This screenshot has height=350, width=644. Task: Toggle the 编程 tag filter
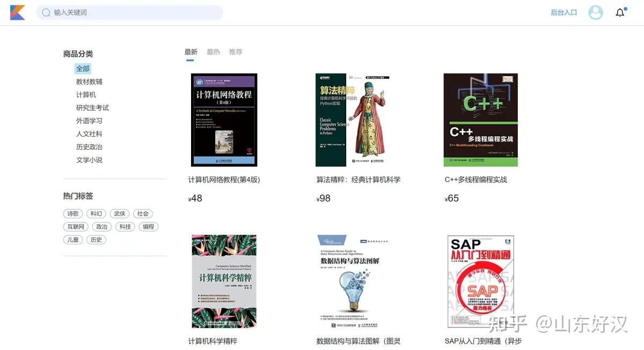coord(148,226)
